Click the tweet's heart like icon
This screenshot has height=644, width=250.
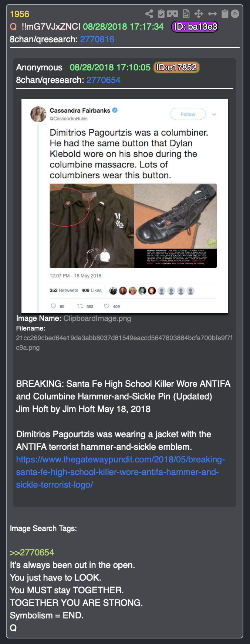pyautogui.click(x=107, y=306)
